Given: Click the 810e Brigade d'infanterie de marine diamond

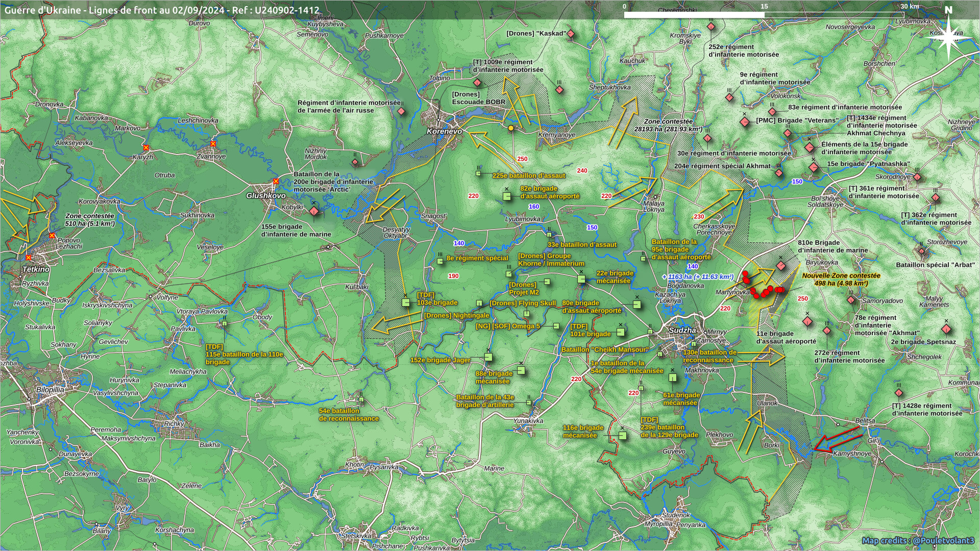Looking at the screenshot, I should (x=780, y=265).
